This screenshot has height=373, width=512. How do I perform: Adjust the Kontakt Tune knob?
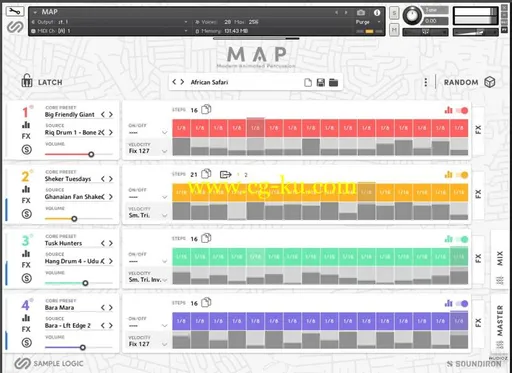[x=412, y=15]
